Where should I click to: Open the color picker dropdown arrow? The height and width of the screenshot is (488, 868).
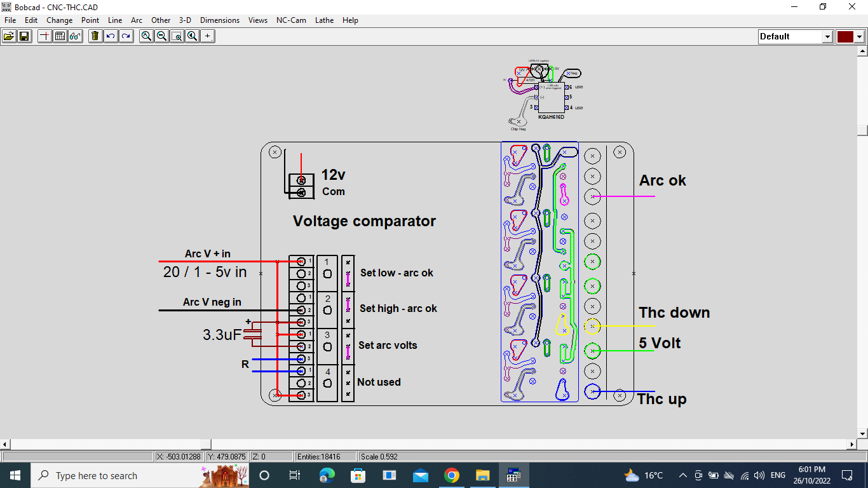[x=859, y=37]
